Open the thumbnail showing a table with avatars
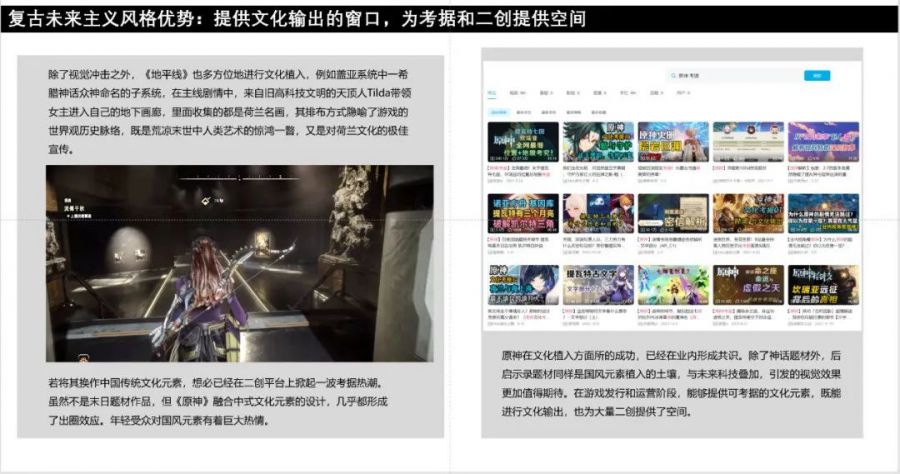The height and width of the screenshot is (474, 900). click(x=748, y=142)
